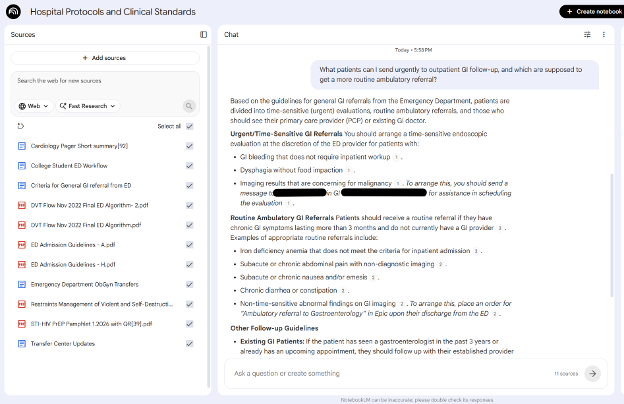Open DVT Flow Nov 2022 Algorithm- 2.pdf source
This screenshot has height=404, width=624.
point(90,205)
